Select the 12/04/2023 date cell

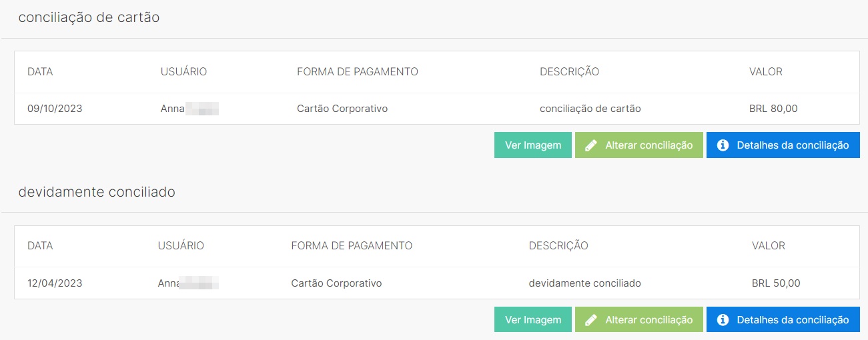click(55, 283)
